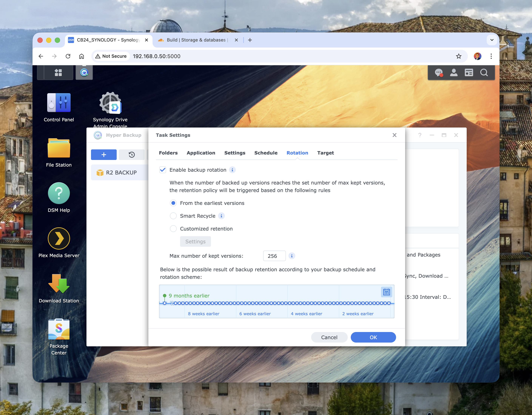Image resolution: width=532 pixels, height=415 pixels.
Task: Open DSM notifications chat icon
Action: pyautogui.click(x=439, y=73)
